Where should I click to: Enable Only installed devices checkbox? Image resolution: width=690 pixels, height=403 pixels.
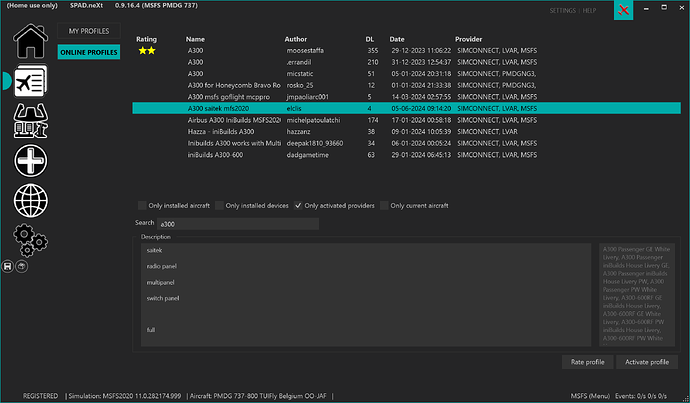click(x=219, y=205)
